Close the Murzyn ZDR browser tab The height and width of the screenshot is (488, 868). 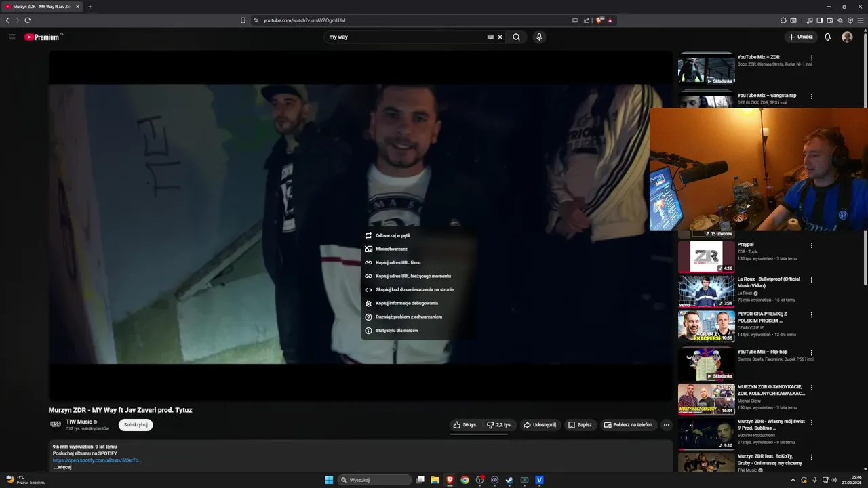(77, 7)
